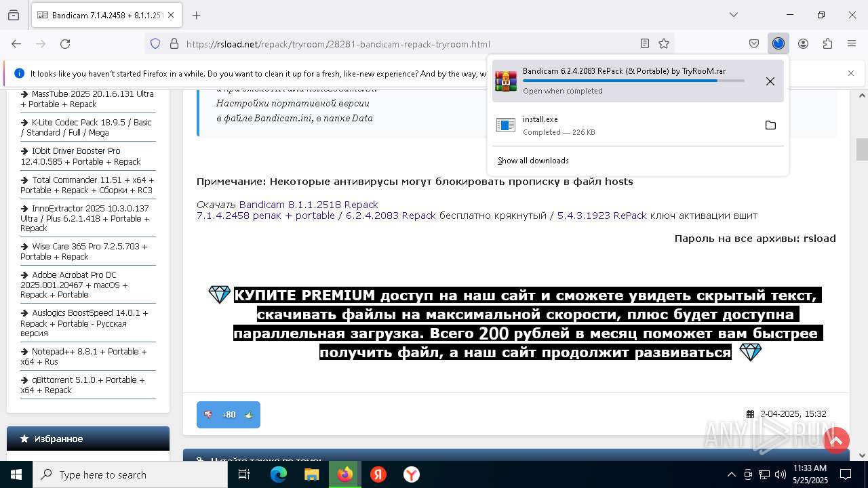This screenshot has height=488, width=868.
Task: Go back to previous page
Action: (16, 43)
